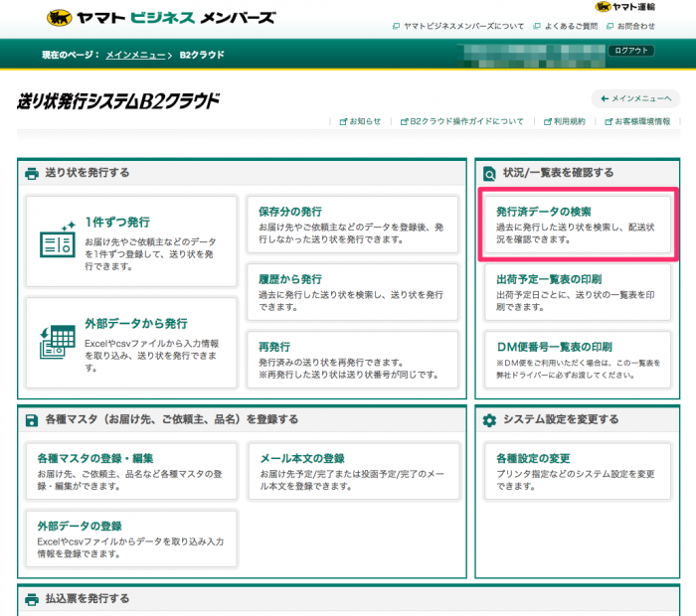Open the 1件ずつ発行 card
Image resolution: width=696 pixels, height=616 pixels.
click(x=131, y=241)
